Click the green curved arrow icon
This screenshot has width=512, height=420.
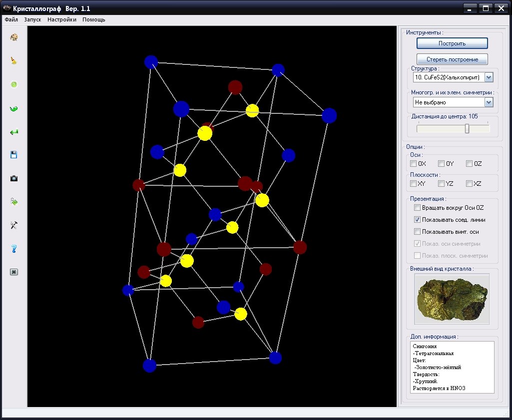(13, 108)
